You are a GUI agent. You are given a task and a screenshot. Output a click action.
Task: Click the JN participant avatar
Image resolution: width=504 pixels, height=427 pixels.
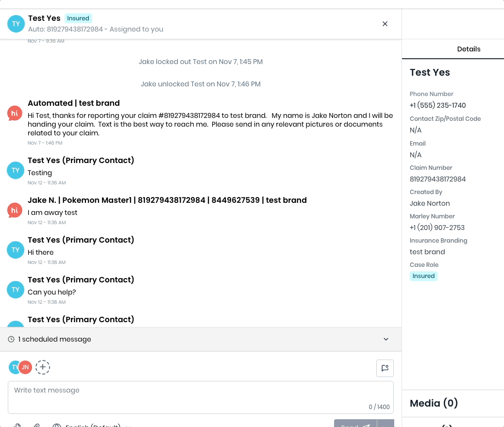[x=25, y=367]
